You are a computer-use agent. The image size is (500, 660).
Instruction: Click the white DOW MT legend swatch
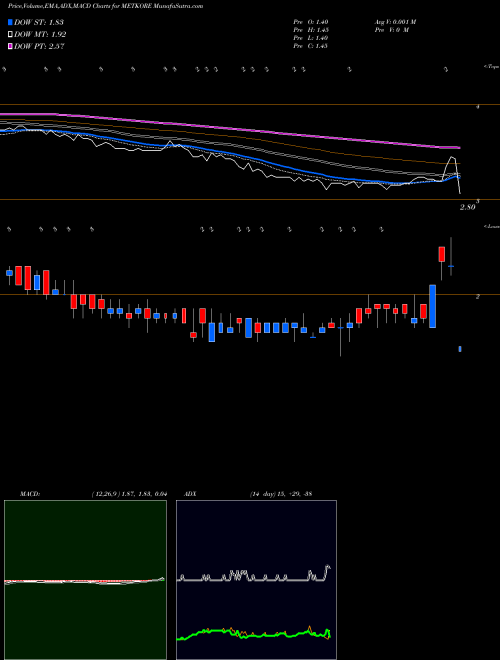[x=10, y=35]
